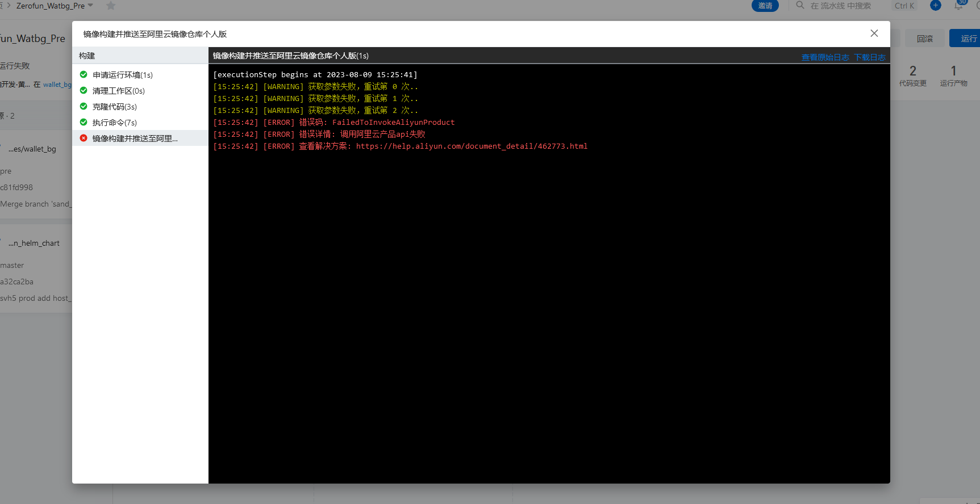The width and height of the screenshot is (980, 504).
Task: Expand the Zerofun_Watbg_Pre dropdown arrow
Action: tap(90, 5)
